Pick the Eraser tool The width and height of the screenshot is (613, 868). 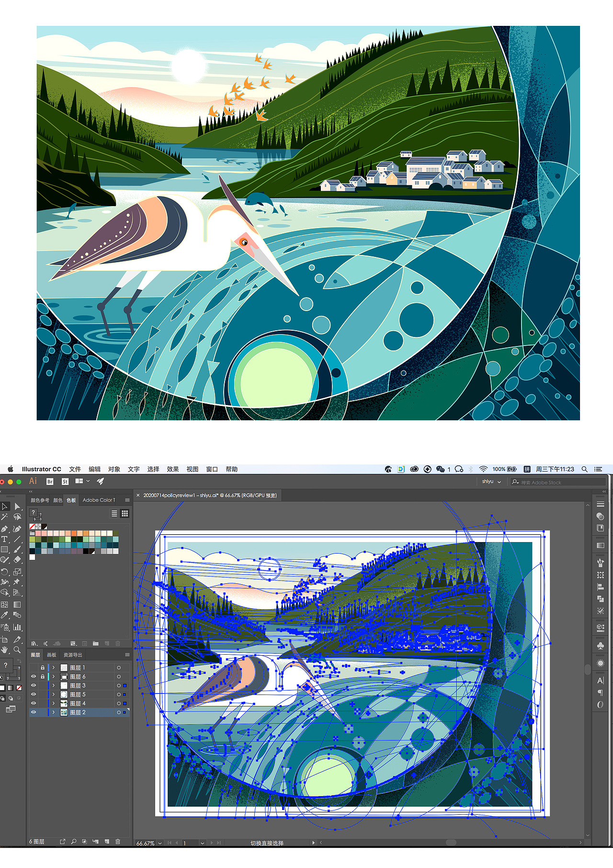pos(17,560)
